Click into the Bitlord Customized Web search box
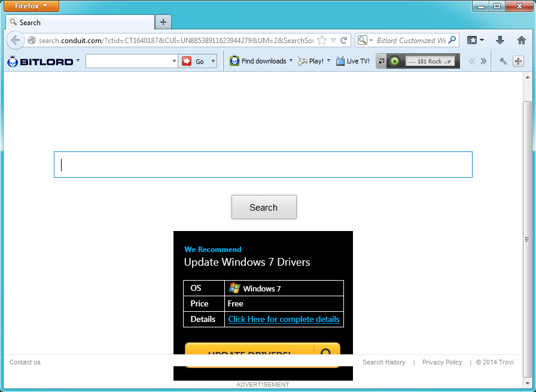Viewport: 536px width, 392px height. point(411,40)
